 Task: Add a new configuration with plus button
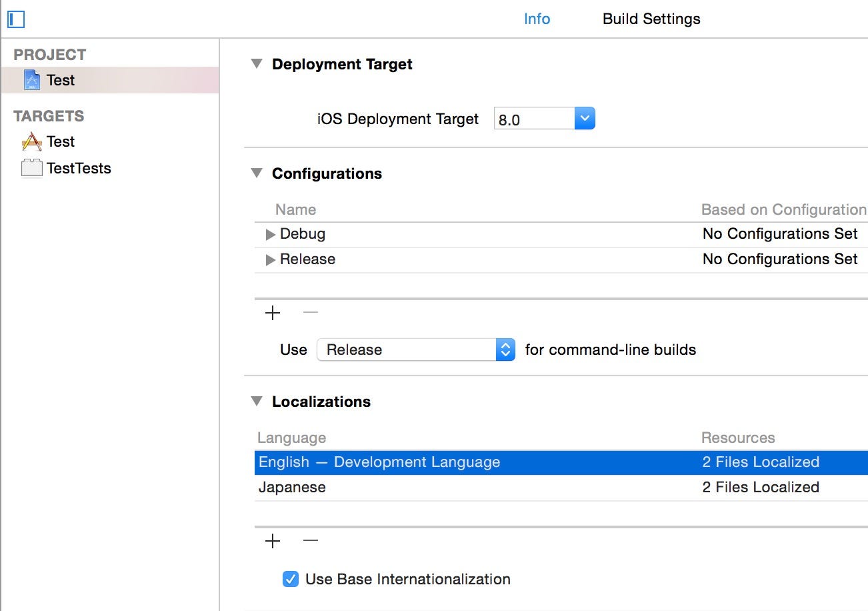273,313
